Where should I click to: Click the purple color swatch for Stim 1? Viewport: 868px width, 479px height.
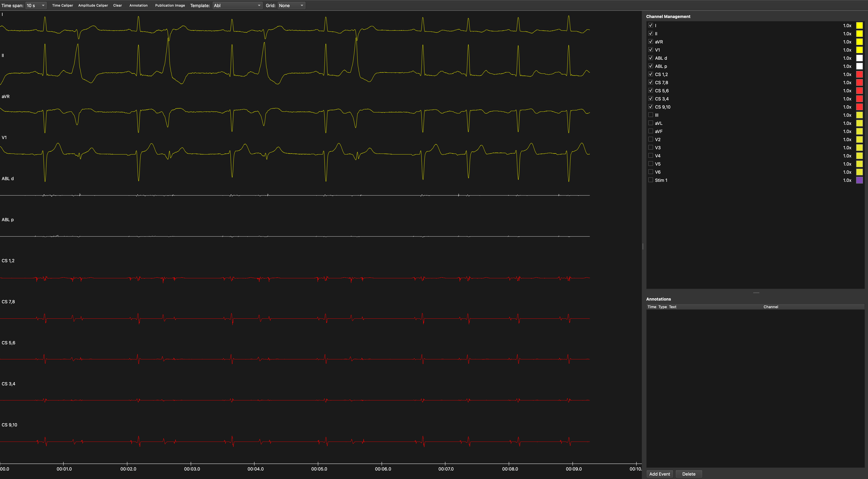[x=859, y=180]
